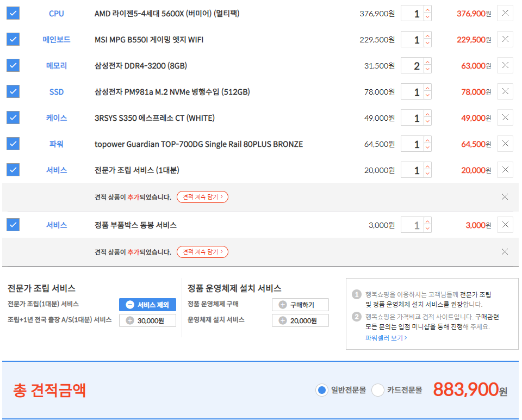Open the 파워셀러 보기 link
522x420 pixels.
pos(386,338)
